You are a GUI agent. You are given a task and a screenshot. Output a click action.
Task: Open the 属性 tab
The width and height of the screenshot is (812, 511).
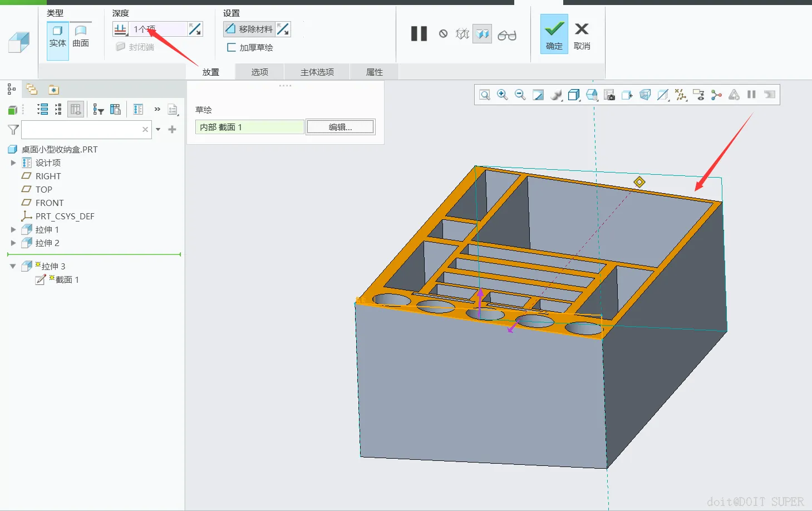(374, 72)
